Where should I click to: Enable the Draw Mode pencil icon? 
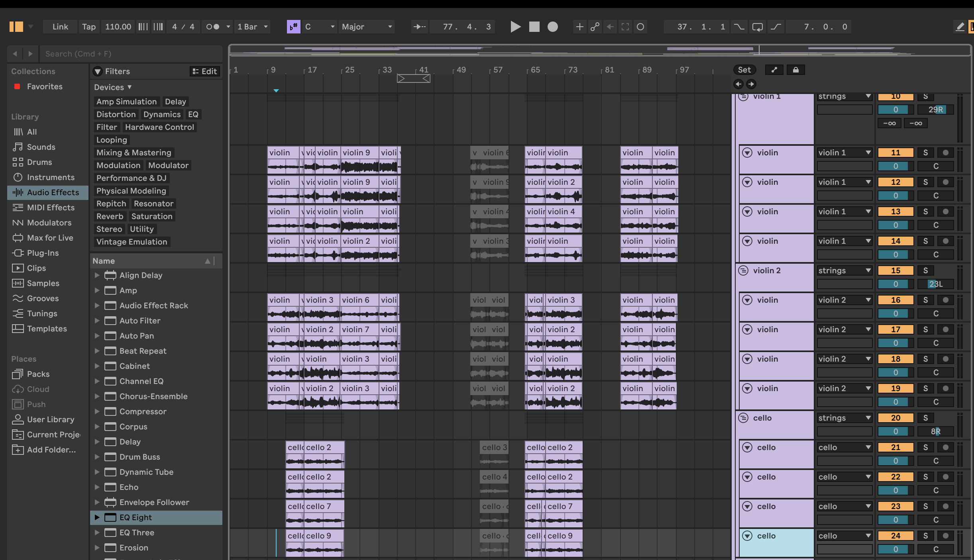pyautogui.click(x=960, y=27)
